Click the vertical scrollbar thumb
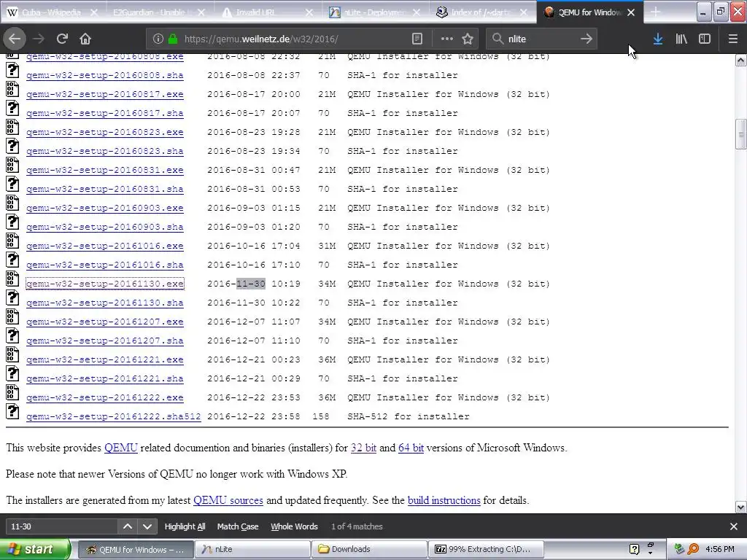Image resolution: width=747 pixels, height=560 pixels. 741,135
